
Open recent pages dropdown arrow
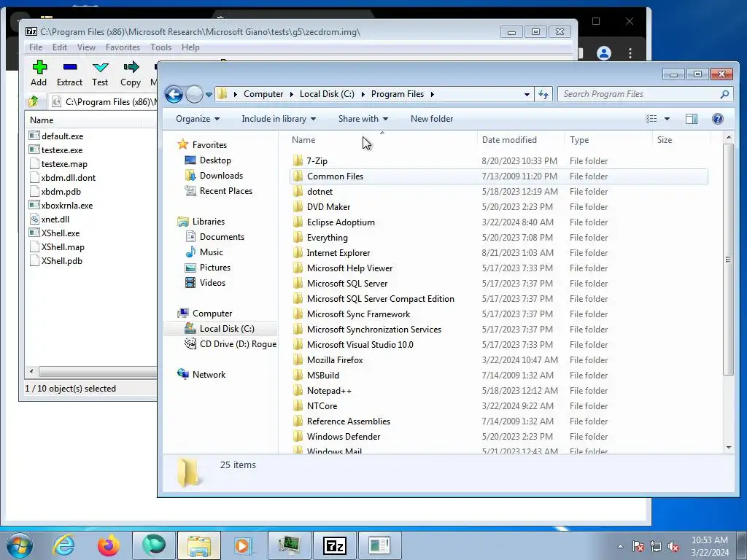pyautogui.click(x=209, y=94)
